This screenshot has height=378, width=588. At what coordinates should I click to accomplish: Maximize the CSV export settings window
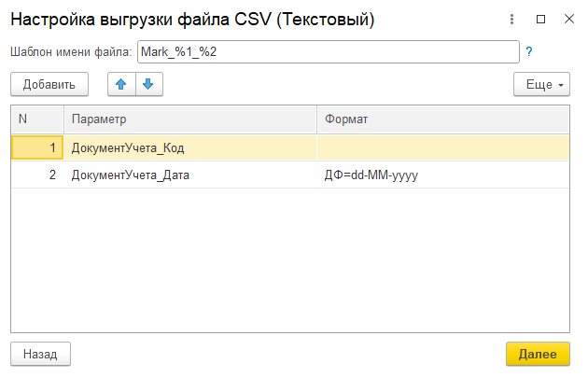tap(540, 19)
